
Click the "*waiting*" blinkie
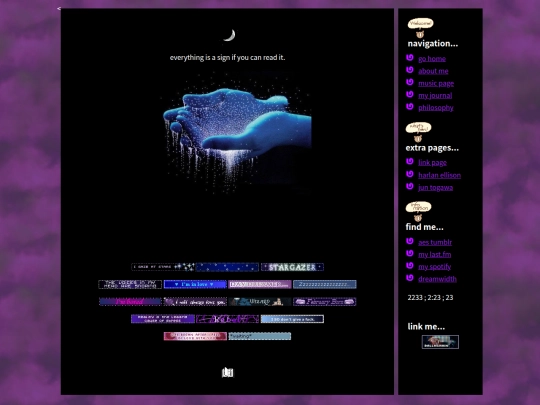(260, 336)
